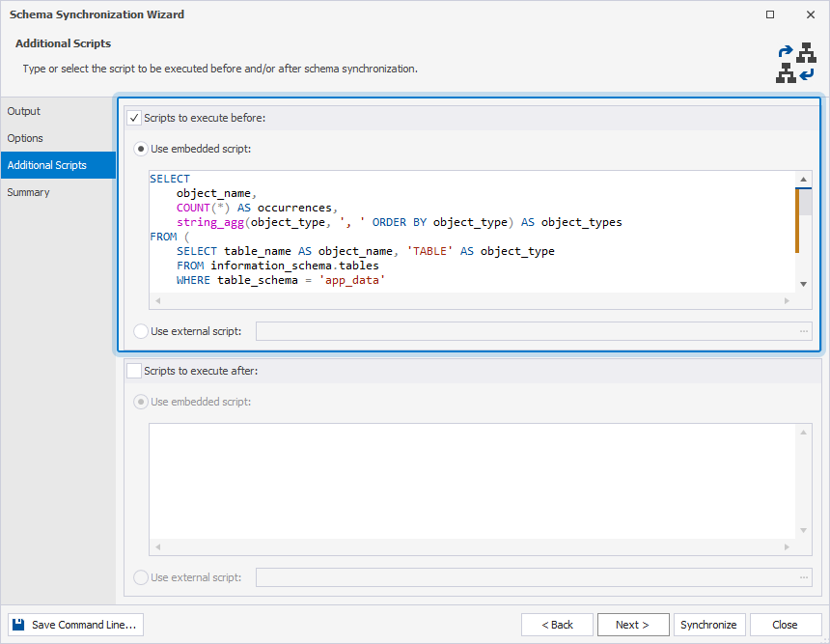Select 'Use external script' radio under before scripts
The height and width of the screenshot is (644, 830).
140,331
